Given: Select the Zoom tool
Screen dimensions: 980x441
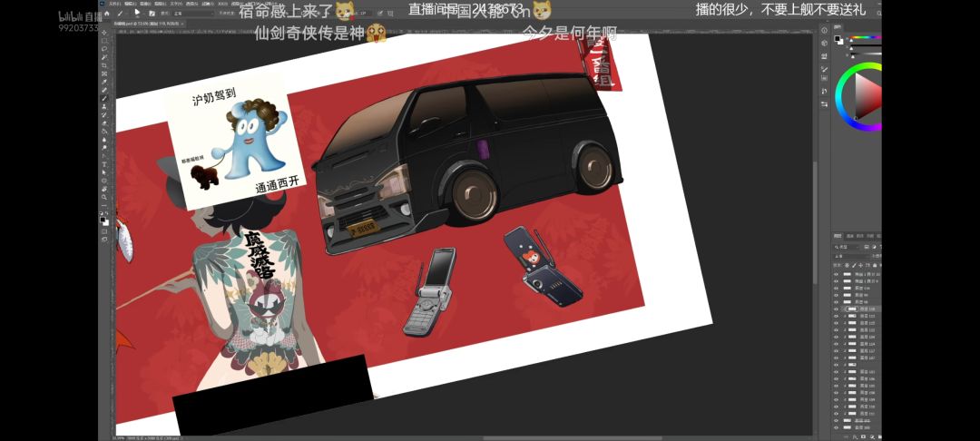Looking at the screenshot, I should (x=103, y=196).
